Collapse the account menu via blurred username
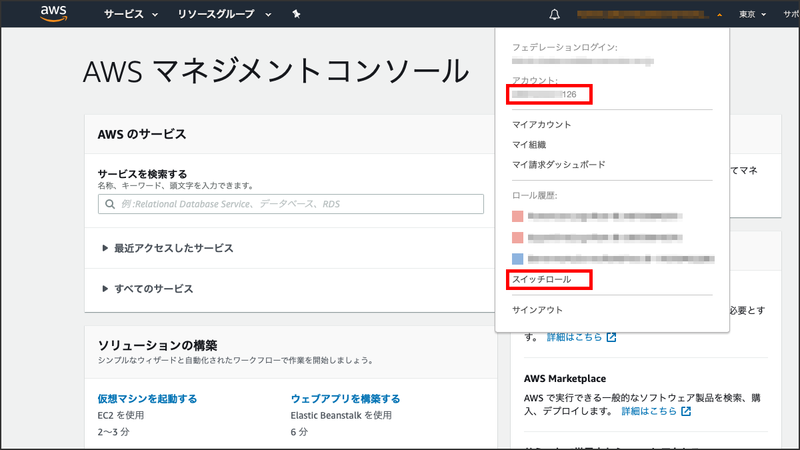 pos(649,14)
